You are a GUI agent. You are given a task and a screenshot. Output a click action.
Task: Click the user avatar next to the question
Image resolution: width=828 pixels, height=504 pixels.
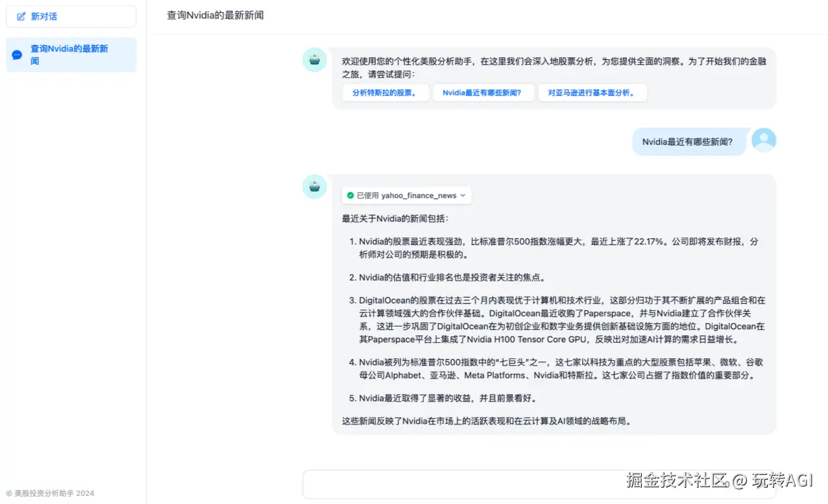coord(764,140)
